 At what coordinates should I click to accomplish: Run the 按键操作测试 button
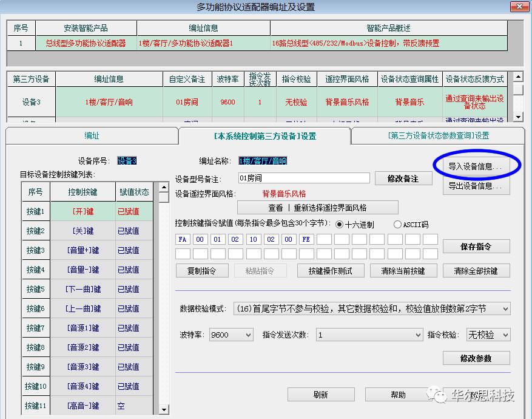(x=330, y=271)
